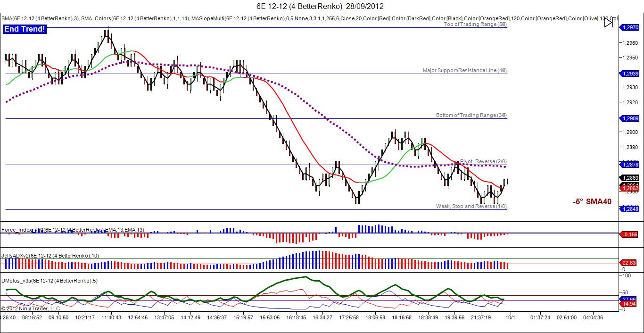Select the red 1,2862 SMA price marker

point(629,188)
